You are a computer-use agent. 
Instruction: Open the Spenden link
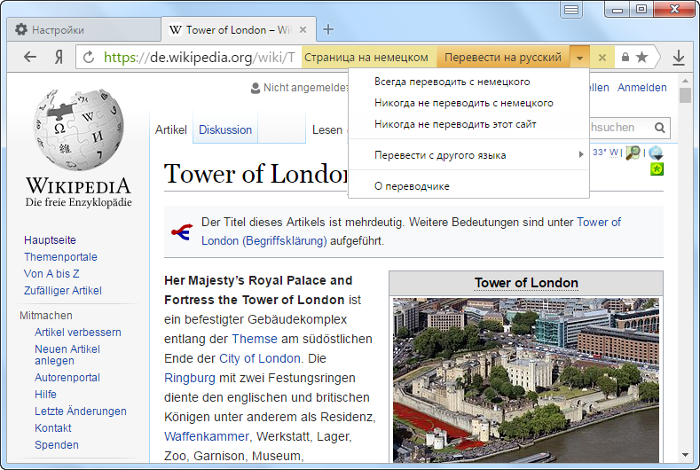(57, 445)
